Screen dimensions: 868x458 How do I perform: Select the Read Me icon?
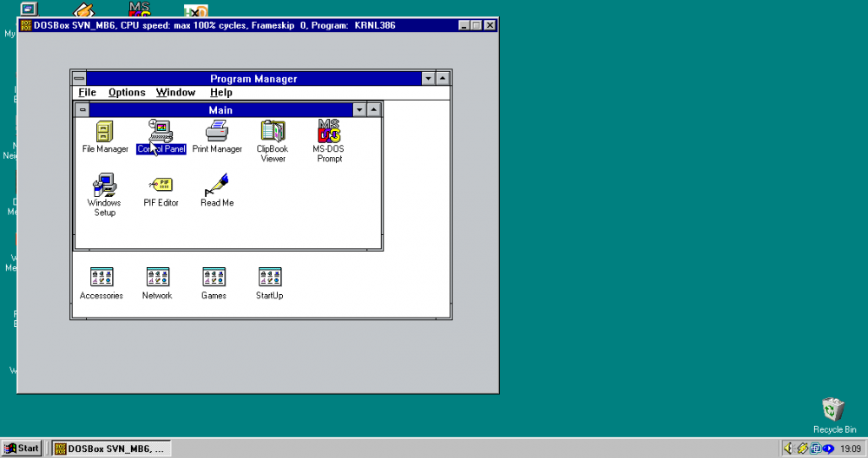point(216,190)
